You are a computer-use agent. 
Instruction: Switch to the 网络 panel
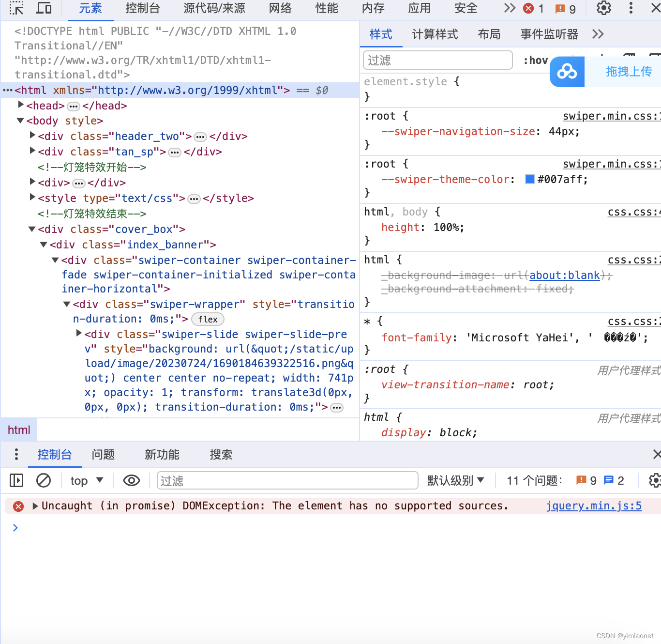(279, 8)
